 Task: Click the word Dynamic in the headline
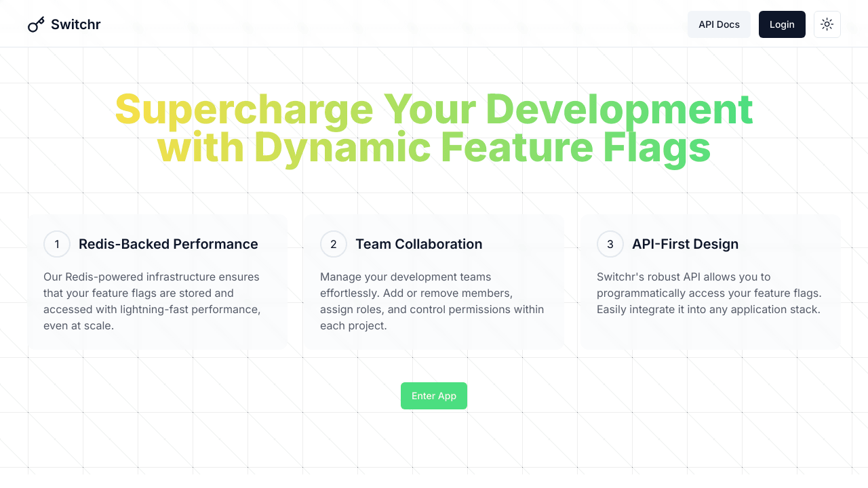pyautogui.click(x=342, y=148)
